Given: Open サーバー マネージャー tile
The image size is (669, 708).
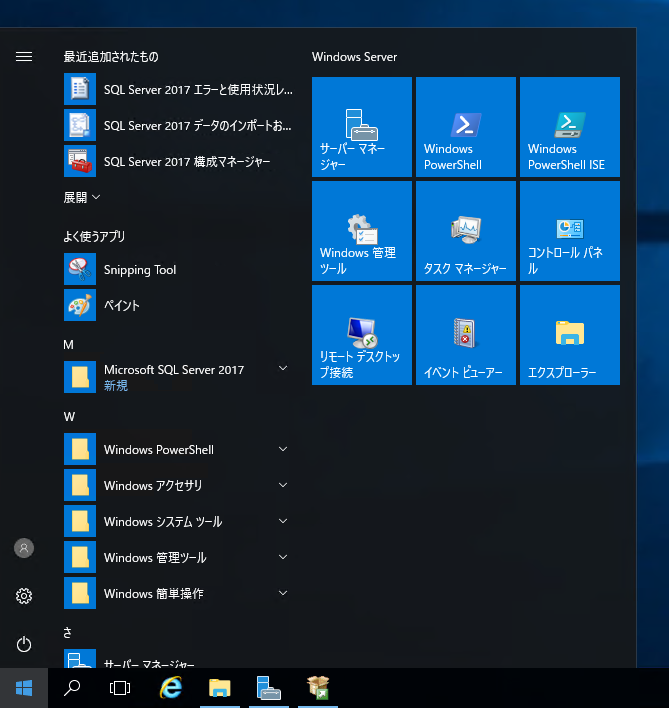Looking at the screenshot, I should [362, 127].
